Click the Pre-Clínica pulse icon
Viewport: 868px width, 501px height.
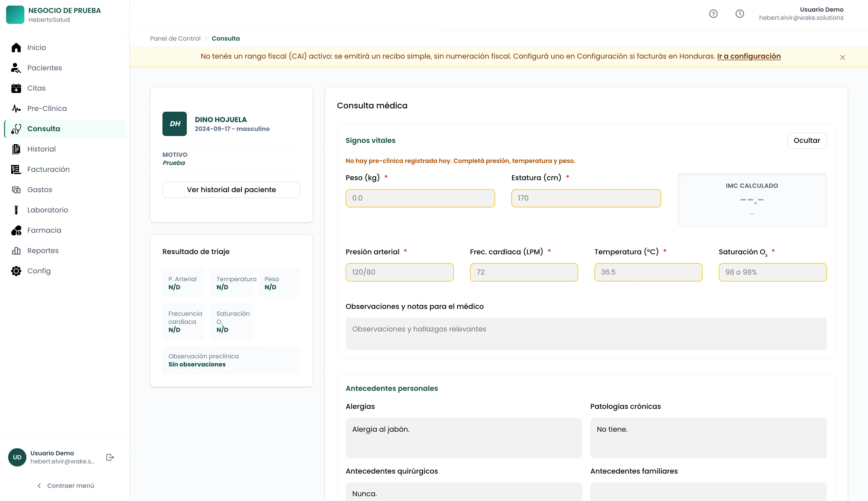click(x=16, y=108)
